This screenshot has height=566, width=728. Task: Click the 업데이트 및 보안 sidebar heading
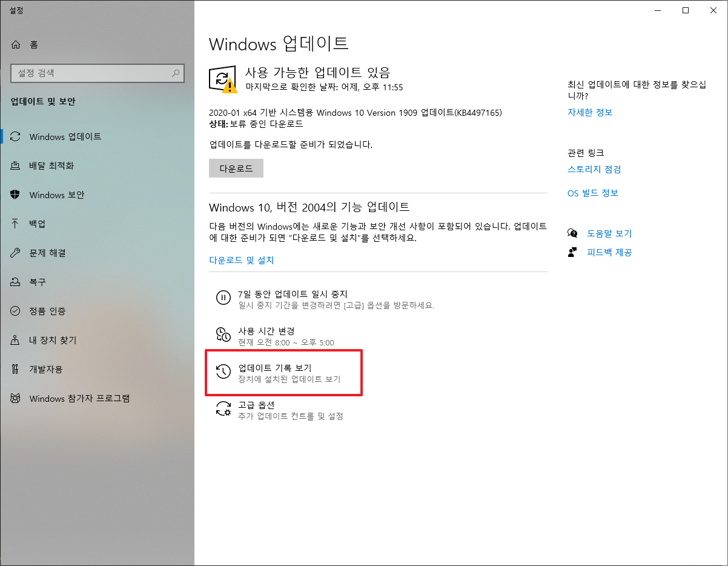[43, 102]
